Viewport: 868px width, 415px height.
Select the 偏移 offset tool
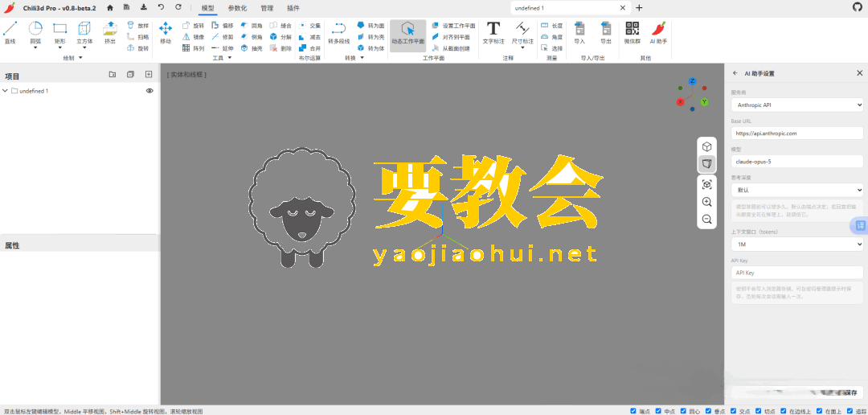click(223, 26)
